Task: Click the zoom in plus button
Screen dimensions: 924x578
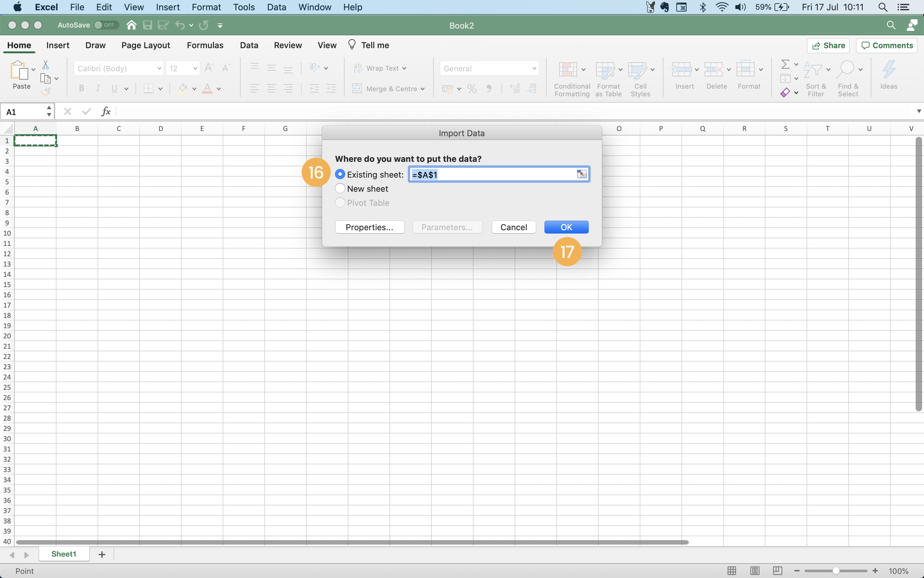Action: [x=876, y=571]
